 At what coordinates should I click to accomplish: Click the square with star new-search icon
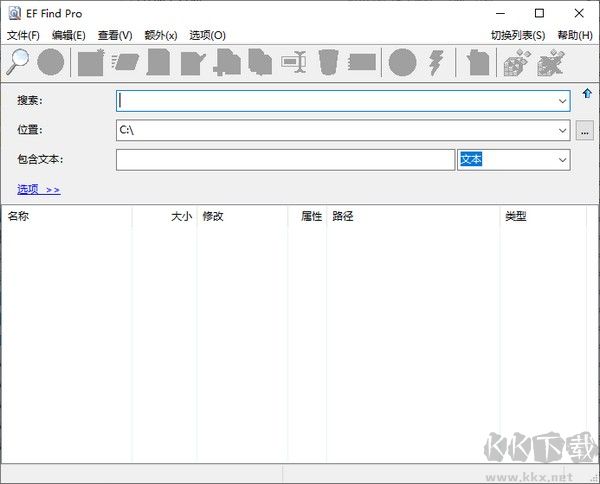91,62
